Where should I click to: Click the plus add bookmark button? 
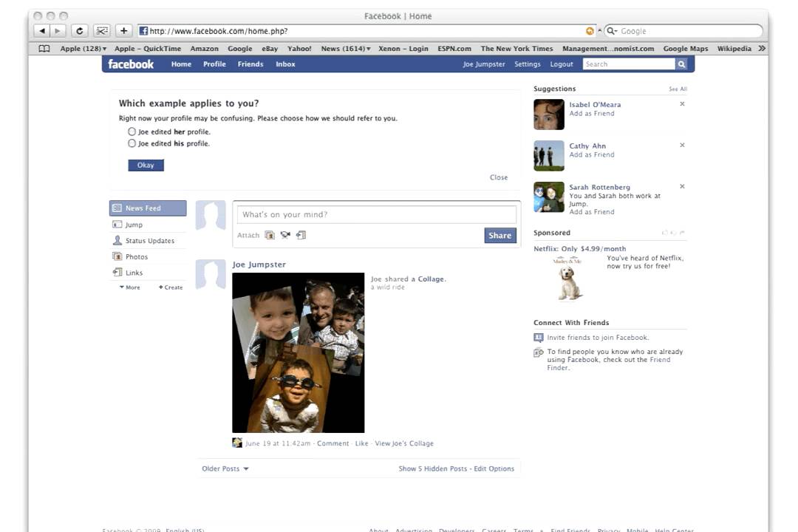tap(123, 31)
